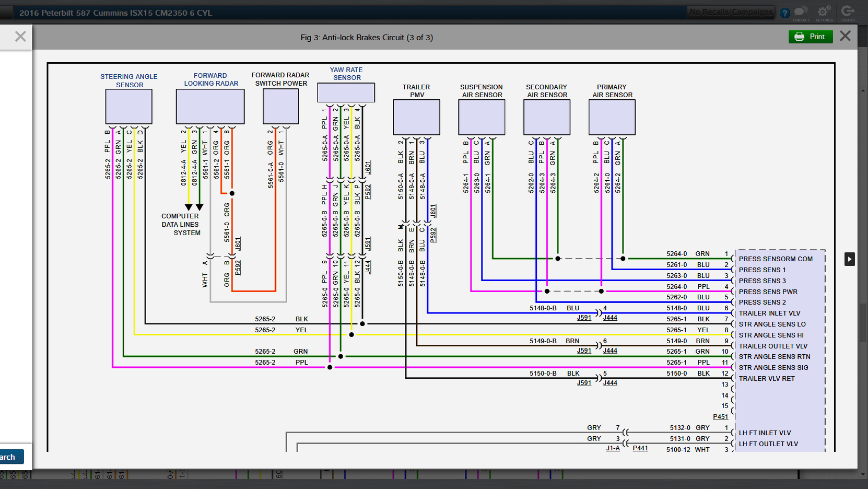The width and height of the screenshot is (868, 489).
Task: Open the Contact chat bubbles icon
Action: (802, 11)
